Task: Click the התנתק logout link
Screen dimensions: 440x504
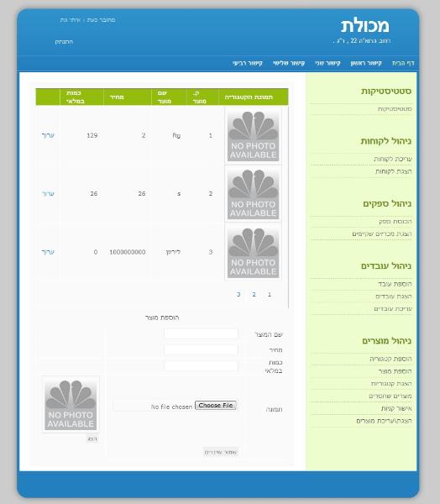Action: [x=64, y=42]
